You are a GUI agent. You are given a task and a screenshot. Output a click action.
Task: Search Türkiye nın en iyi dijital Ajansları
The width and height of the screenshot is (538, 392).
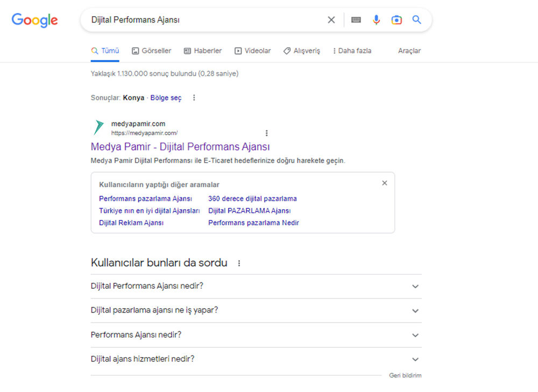149,211
